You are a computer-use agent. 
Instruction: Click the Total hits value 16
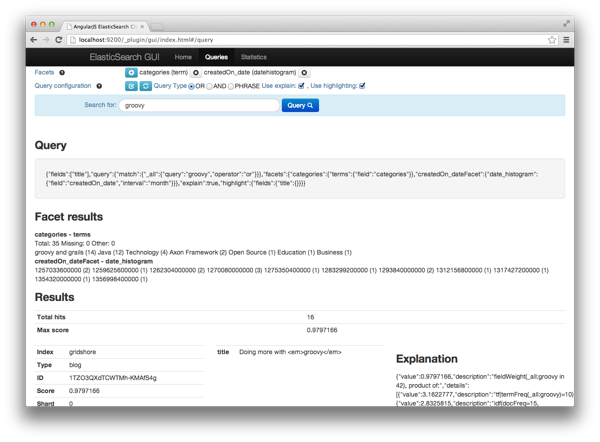310,317
